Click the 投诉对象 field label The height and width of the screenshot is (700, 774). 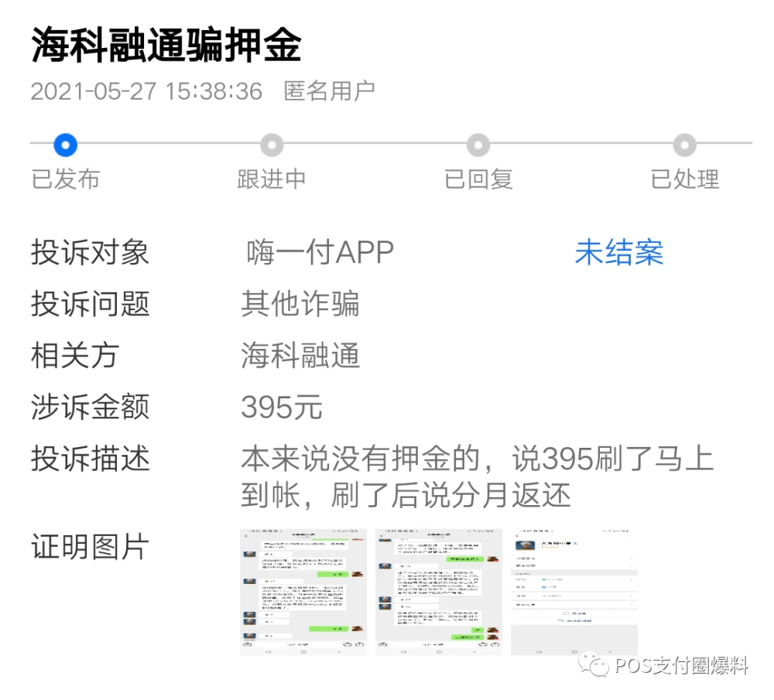[90, 252]
